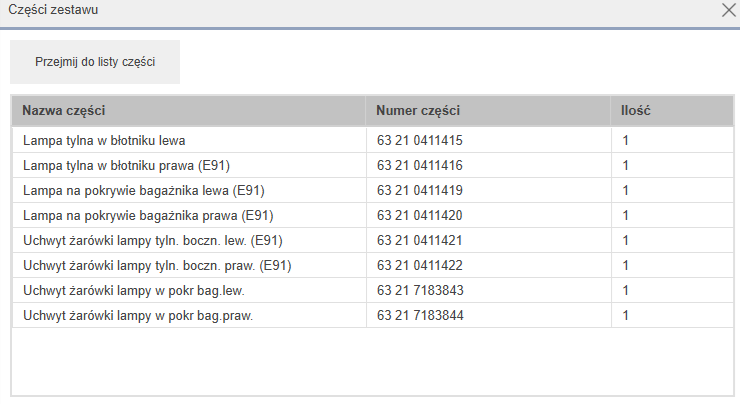This screenshot has width=740, height=404.
Task: Select Uchwyt żarówki lampy w pokr bag.praw.
Action: coord(373,315)
